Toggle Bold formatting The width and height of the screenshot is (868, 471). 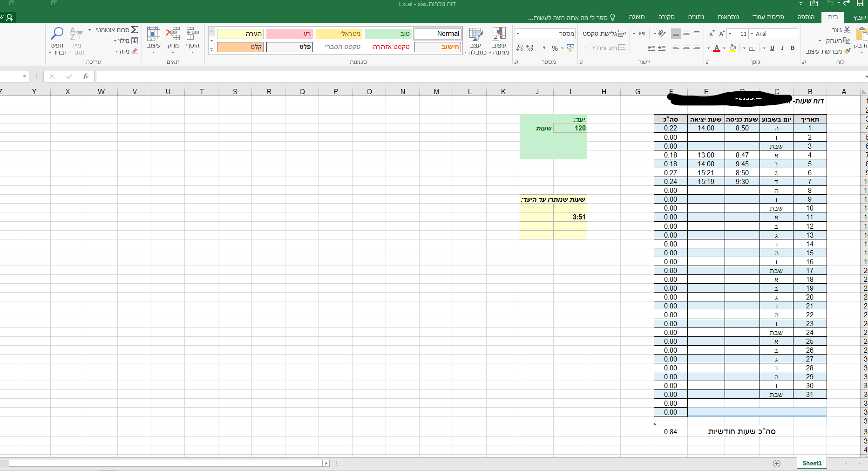coord(793,48)
